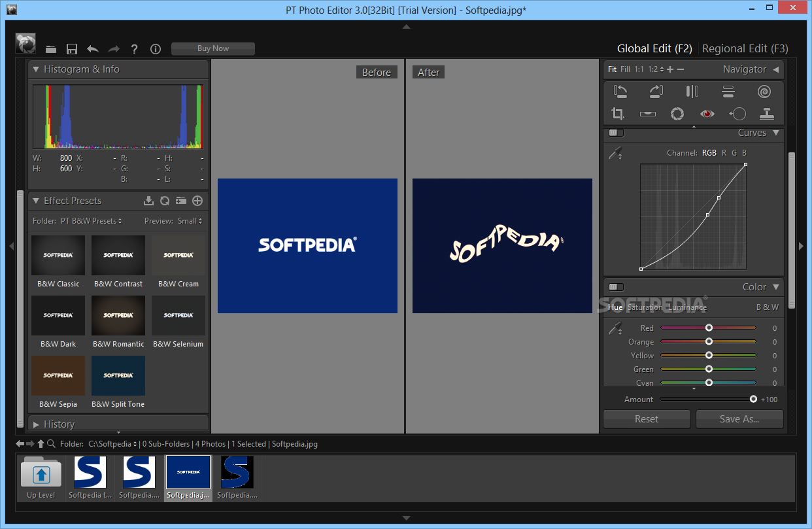The height and width of the screenshot is (529, 812).
Task: Select the aperture lens tool
Action: [x=677, y=114]
